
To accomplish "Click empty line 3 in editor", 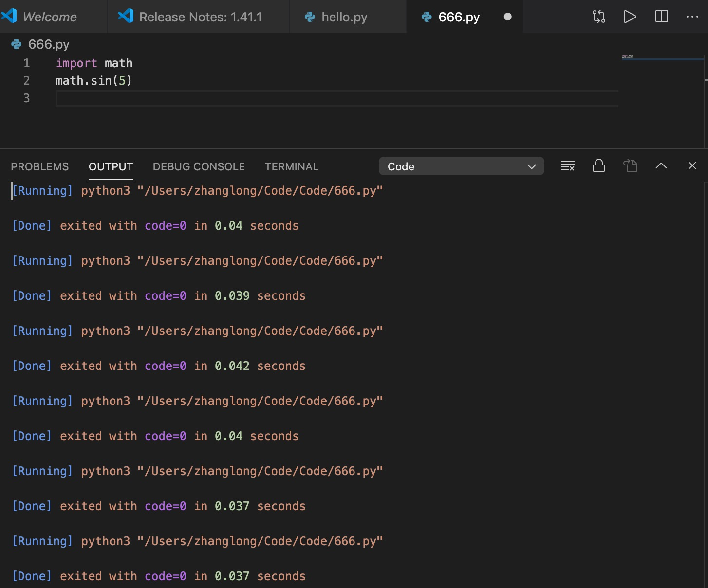I will click(337, 98).
